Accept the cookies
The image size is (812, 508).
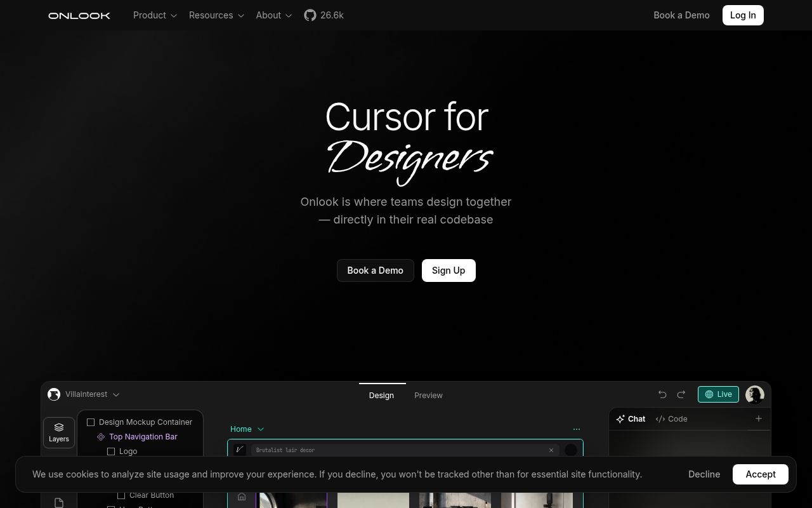(761, 474)
